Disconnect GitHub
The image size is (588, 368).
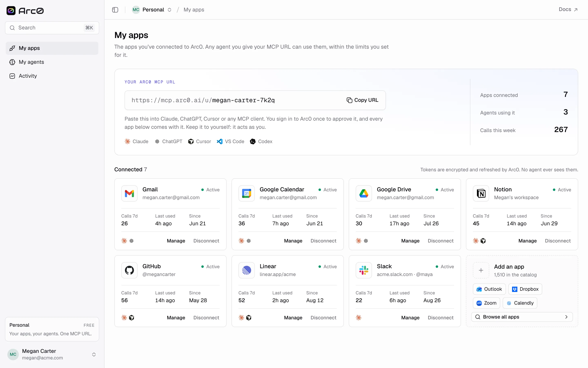click(x=206, y=318)
